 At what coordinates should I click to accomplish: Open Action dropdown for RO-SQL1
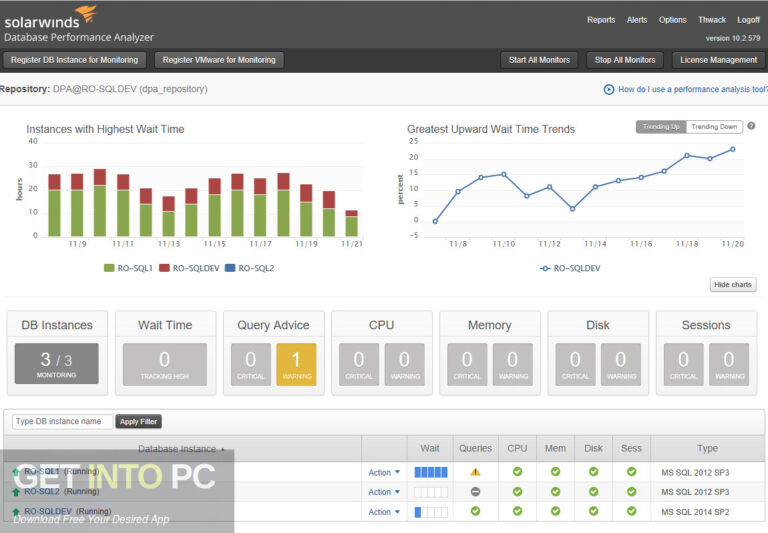coord(384,473)
